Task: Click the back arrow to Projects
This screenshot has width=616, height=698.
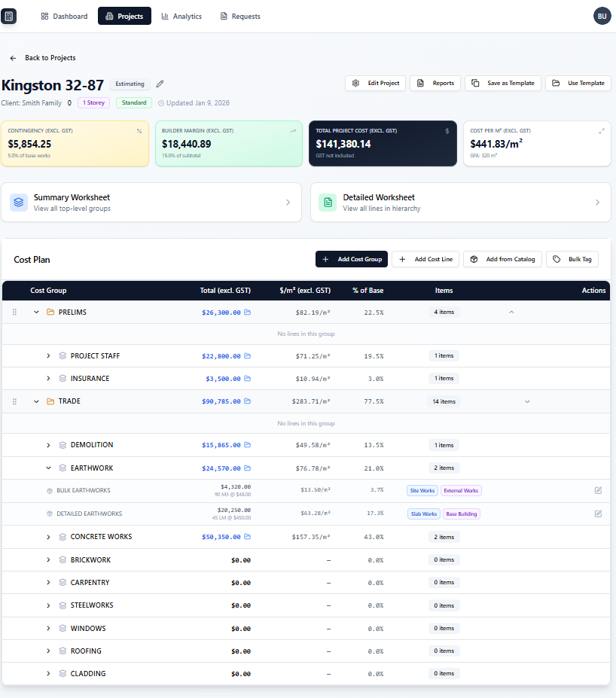Action: point(13,58)
